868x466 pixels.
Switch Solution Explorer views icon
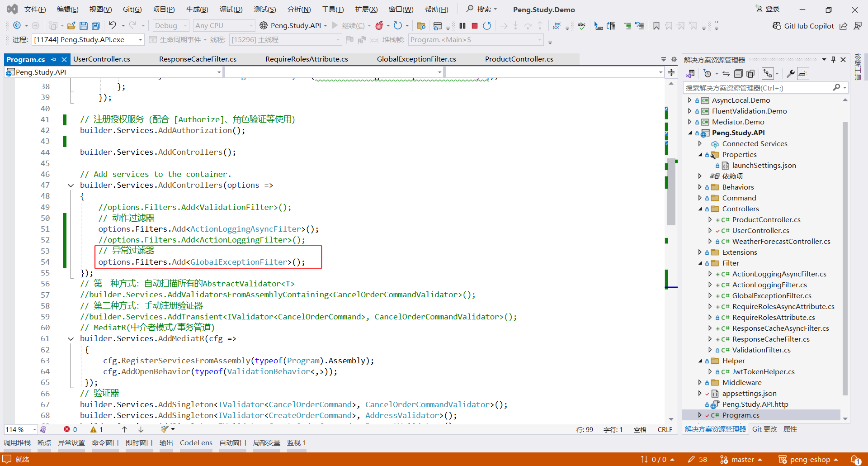690,74
